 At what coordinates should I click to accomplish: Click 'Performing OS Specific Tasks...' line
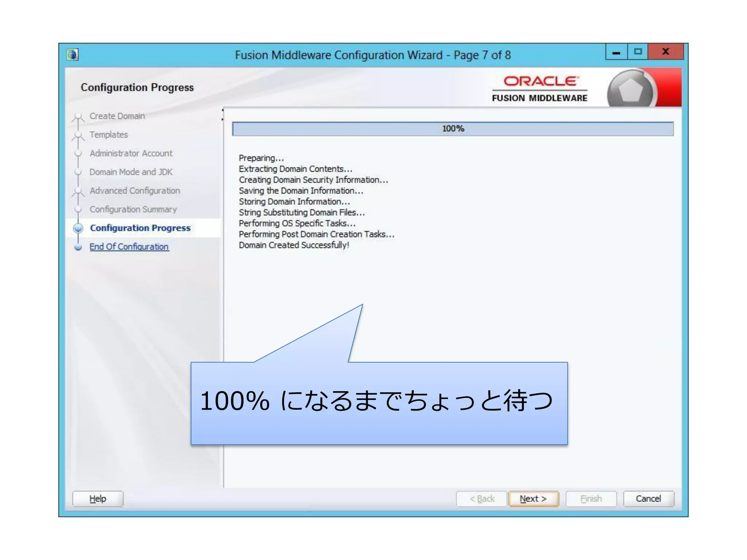297,223
